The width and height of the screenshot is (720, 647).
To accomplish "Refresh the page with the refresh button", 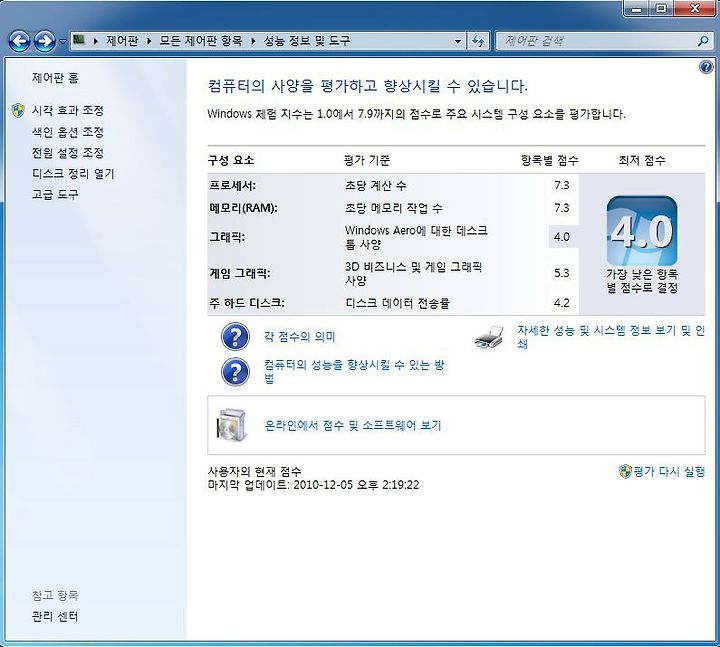I will coord(478,41).
